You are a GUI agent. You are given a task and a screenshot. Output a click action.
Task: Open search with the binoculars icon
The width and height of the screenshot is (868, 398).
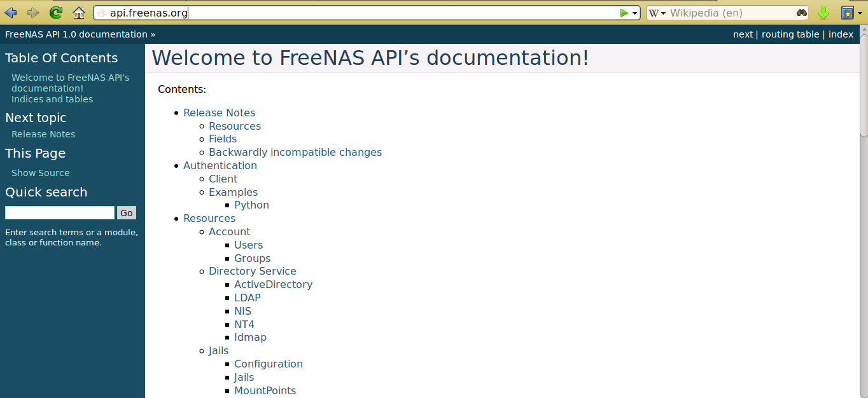[802, 12]
